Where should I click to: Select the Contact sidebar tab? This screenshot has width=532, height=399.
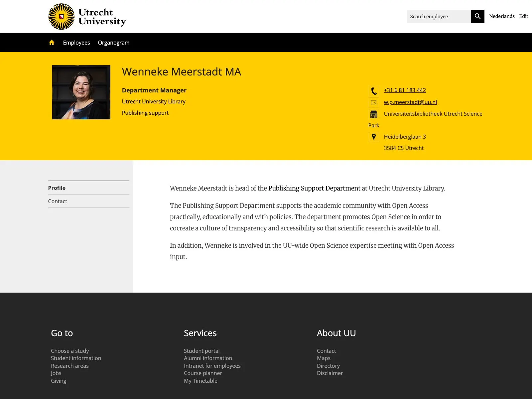(58, 201)
